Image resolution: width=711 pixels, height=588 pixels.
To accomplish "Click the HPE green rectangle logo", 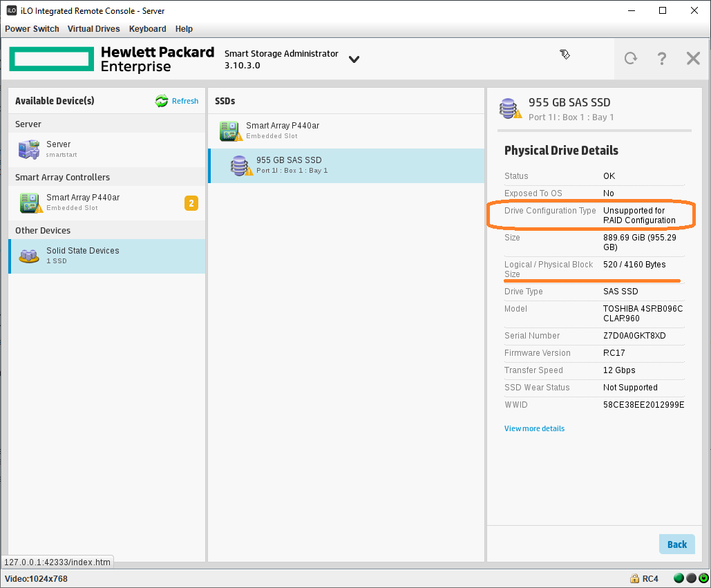I will point(52,59).
